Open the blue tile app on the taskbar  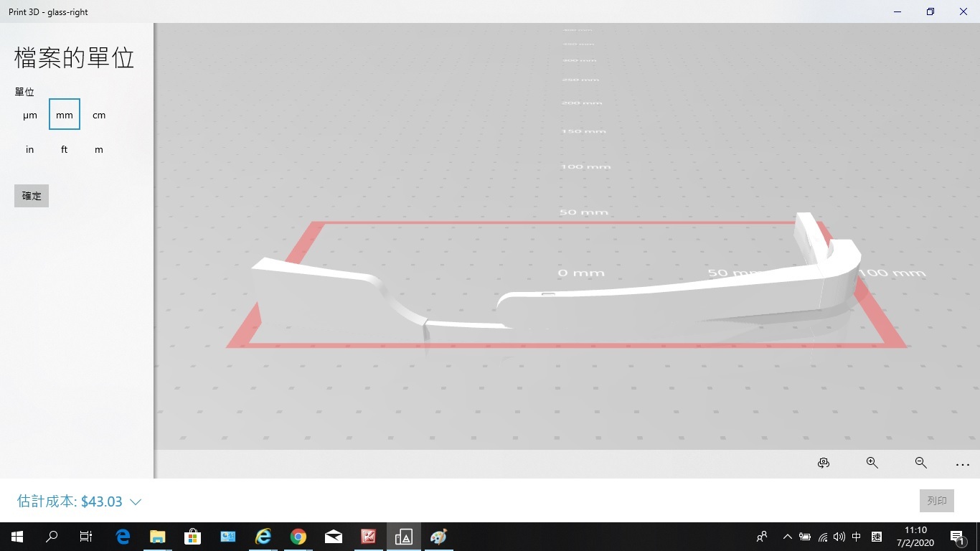point(228,537)
